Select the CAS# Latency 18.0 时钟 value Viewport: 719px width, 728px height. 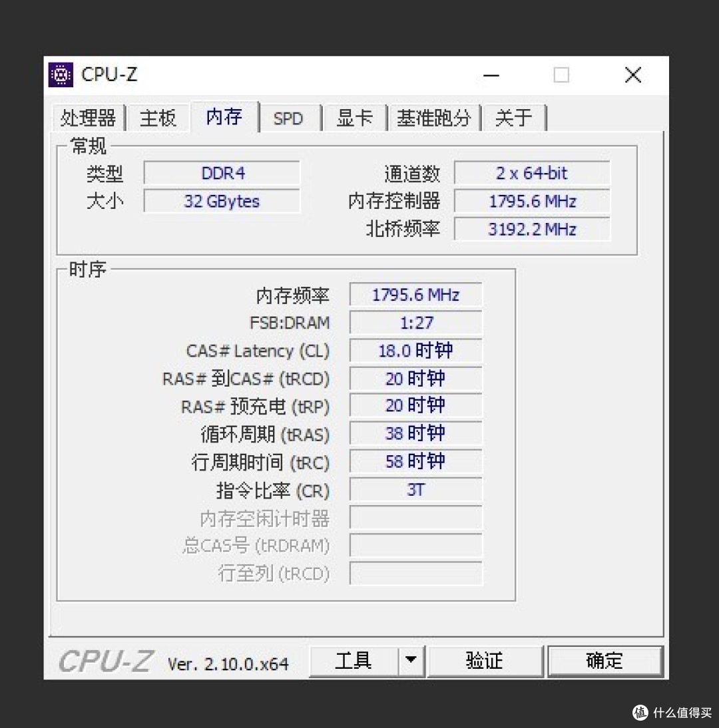pos(415,351)
